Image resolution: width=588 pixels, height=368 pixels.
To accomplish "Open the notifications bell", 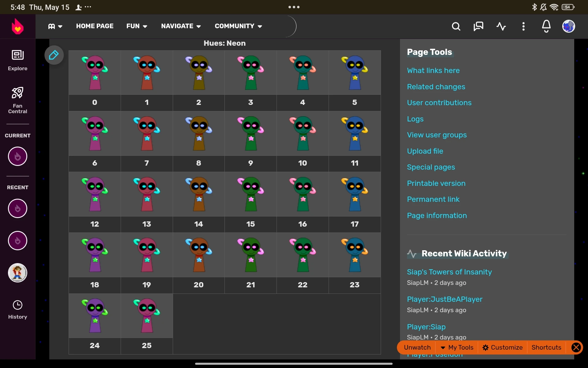I will [x=546, y=26].
